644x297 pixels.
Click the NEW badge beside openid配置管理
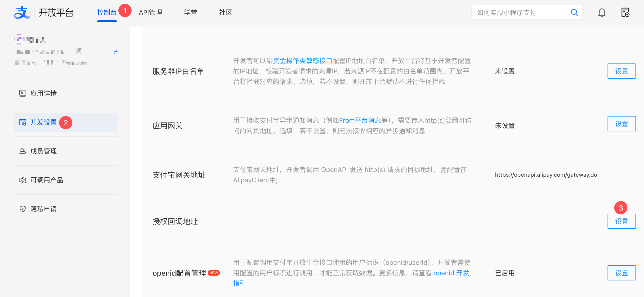coord(214,273)
